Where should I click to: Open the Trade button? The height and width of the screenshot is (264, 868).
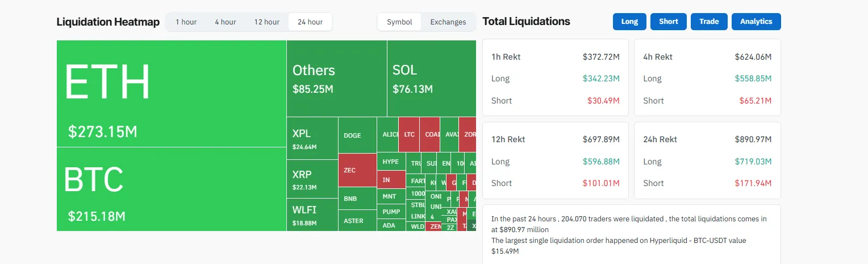[709, 22]
